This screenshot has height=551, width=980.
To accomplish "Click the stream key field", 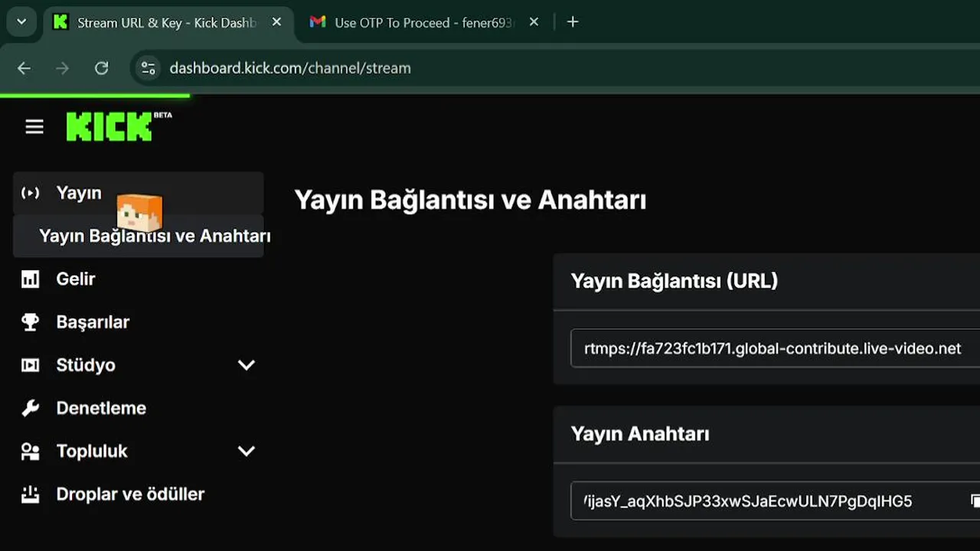I will click(x=775, y=501).
